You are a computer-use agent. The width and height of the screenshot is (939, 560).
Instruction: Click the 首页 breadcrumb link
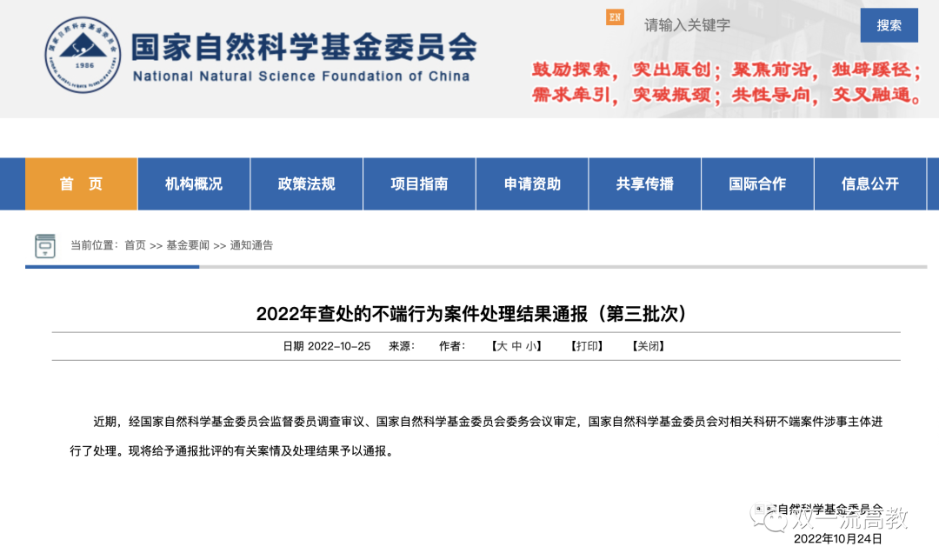pyautogui.click(x=135, y=246)
